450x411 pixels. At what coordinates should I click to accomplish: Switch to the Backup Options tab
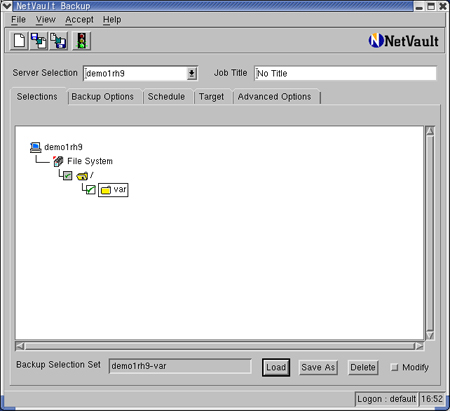(103, 97)
